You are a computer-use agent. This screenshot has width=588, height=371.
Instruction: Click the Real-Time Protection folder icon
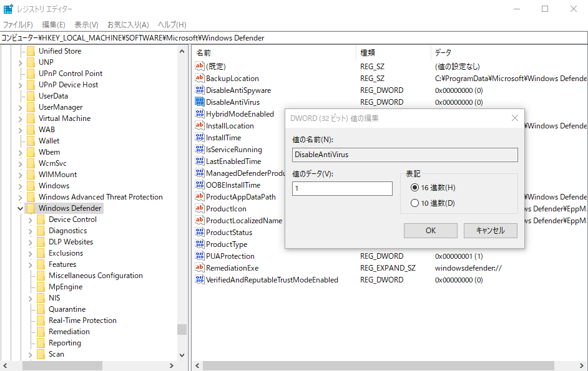pyautogui.click(x=41, y=320)
